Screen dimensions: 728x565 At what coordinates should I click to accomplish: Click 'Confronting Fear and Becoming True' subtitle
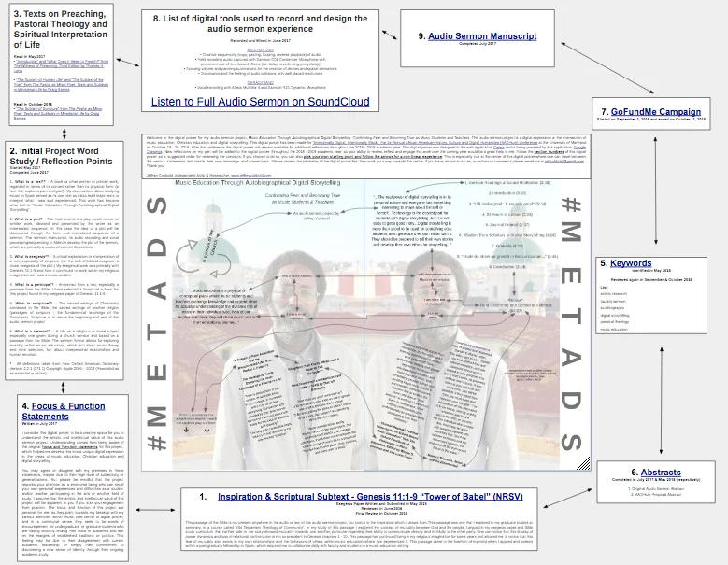[x=303, y=199]
